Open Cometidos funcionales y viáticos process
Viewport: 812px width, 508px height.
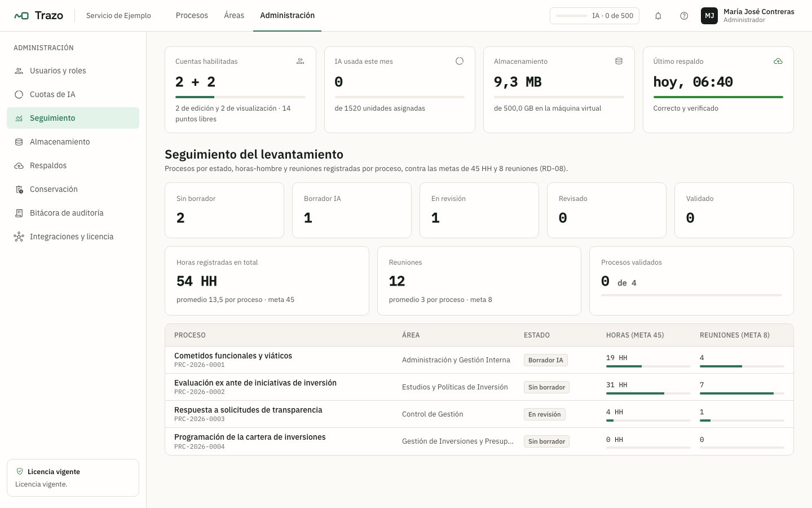tap(479, 360)
